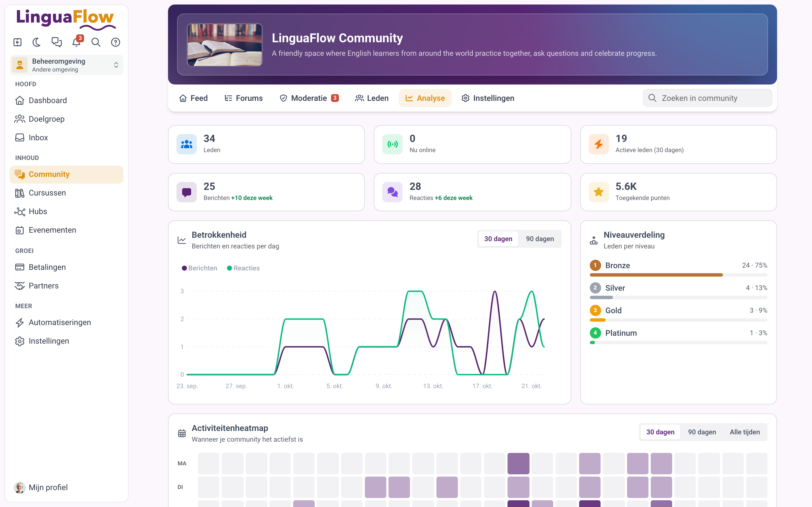Select heatmap 90 dagen option
Screen dimensions: 812x507
tap(702, 432)
